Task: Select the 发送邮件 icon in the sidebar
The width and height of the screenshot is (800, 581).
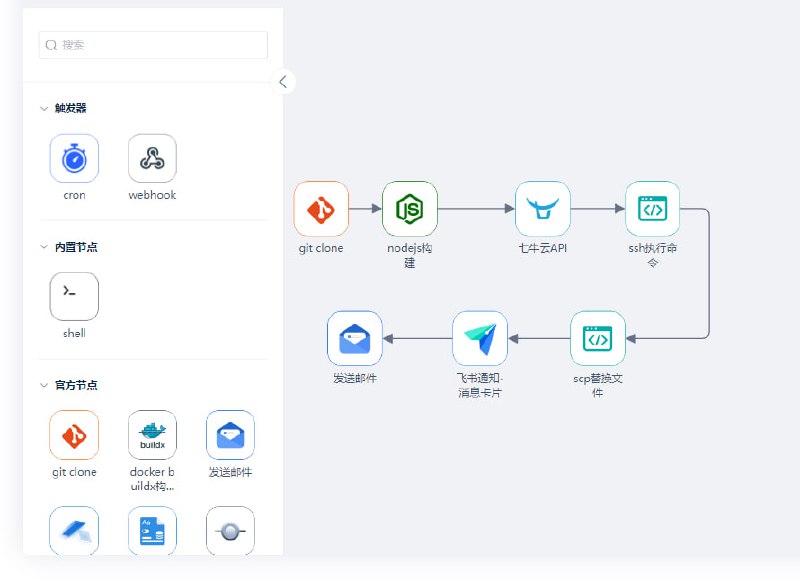Action: (x=230, y=434)
